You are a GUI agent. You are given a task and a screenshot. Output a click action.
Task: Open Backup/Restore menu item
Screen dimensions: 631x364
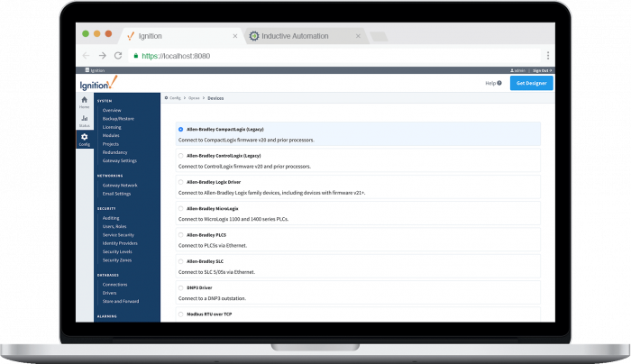118,119
